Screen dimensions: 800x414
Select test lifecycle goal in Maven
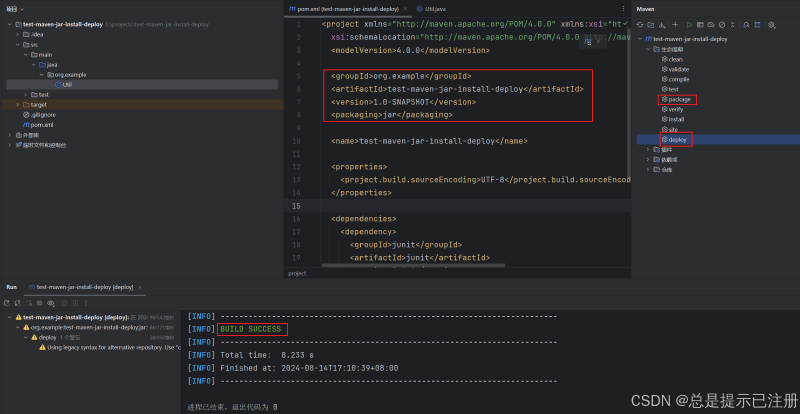click(670, 89)
